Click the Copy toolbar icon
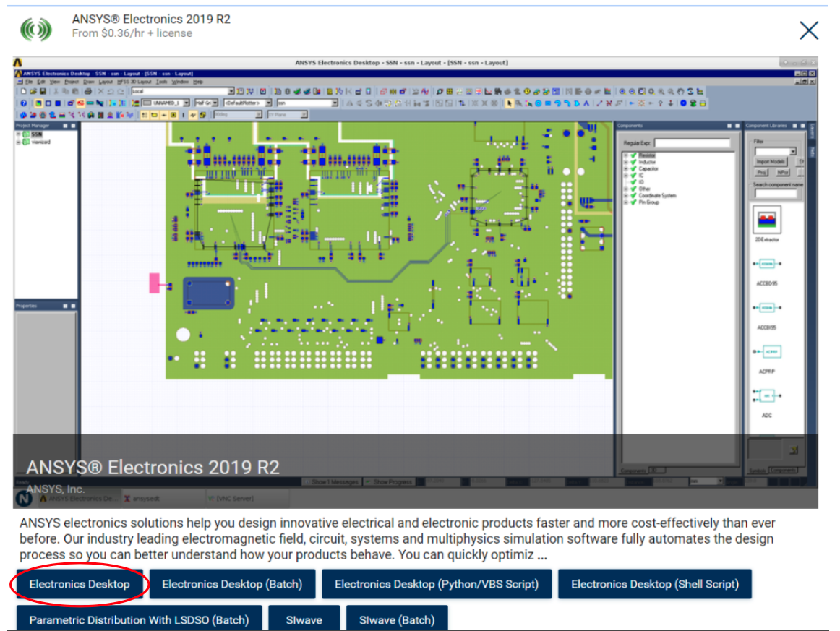The image size is (840, 631). [65, 92]
